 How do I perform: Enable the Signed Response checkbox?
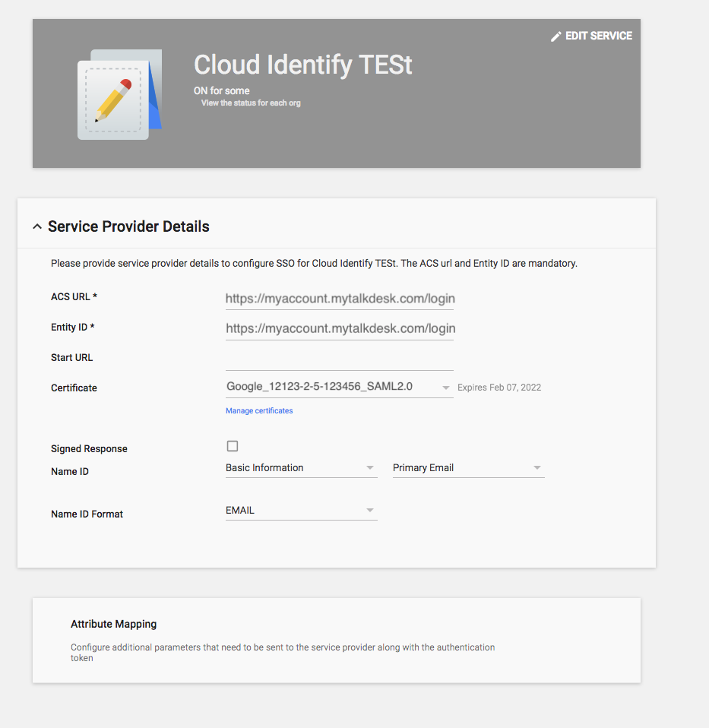pos(233,446)
